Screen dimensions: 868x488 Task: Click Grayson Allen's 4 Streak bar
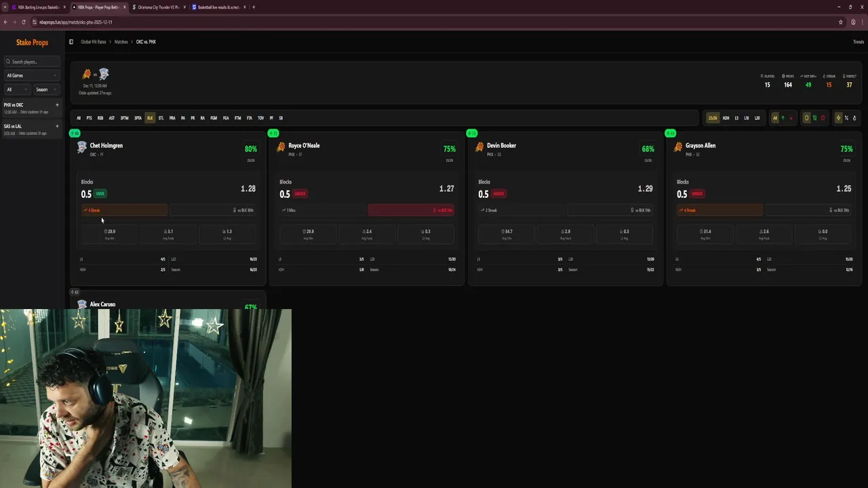tap(719, 210)
